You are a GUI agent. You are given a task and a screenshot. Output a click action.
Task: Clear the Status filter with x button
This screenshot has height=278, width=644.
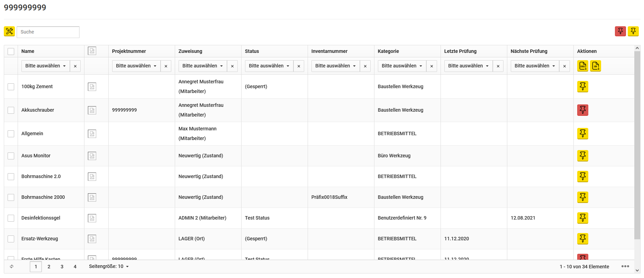299,66
